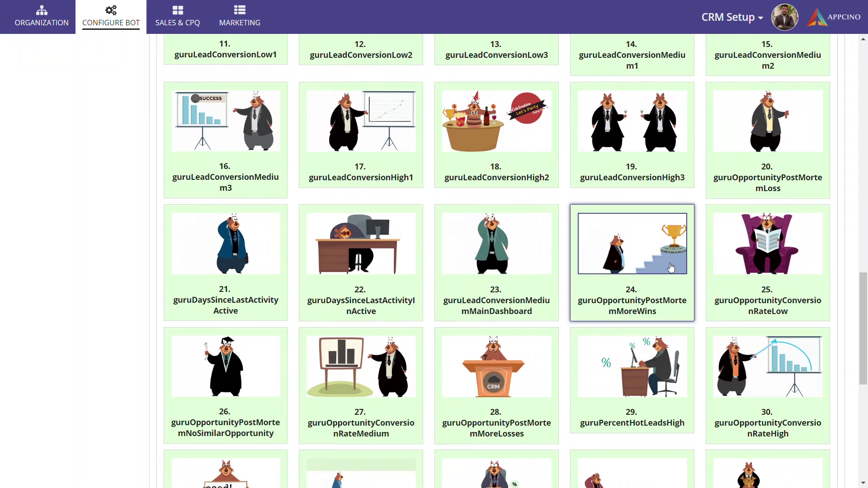Select guruOpportunityConversionRateHigh chart image

coord(768,366)
